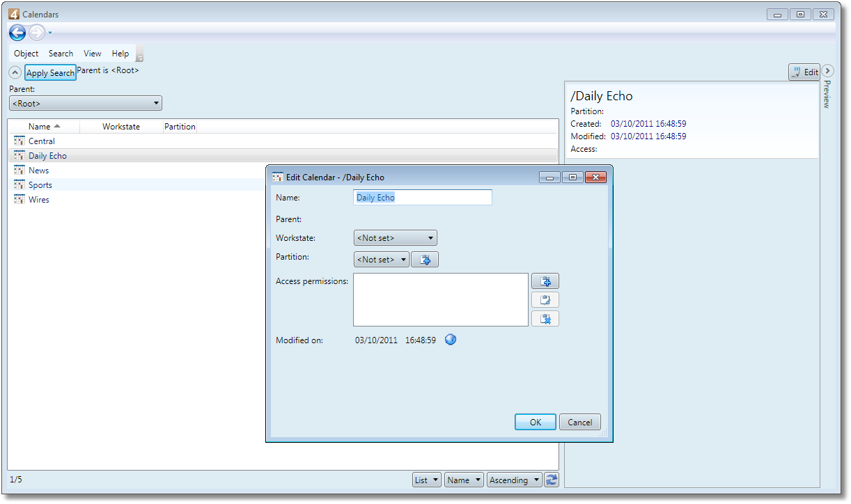Close the Edit Calendar dialog
The width and height of the screenshot is (851, 504).
(595, 178)
